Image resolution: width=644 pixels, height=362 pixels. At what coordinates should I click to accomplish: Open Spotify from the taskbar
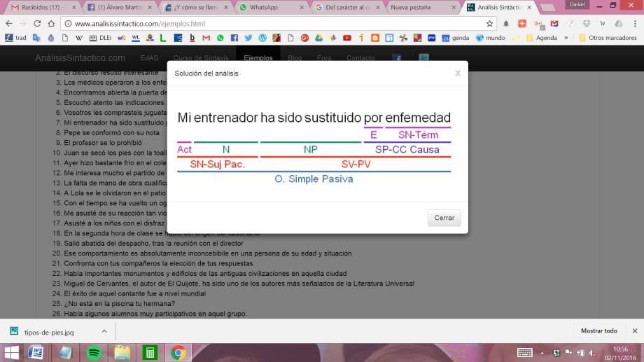(94, 352)
